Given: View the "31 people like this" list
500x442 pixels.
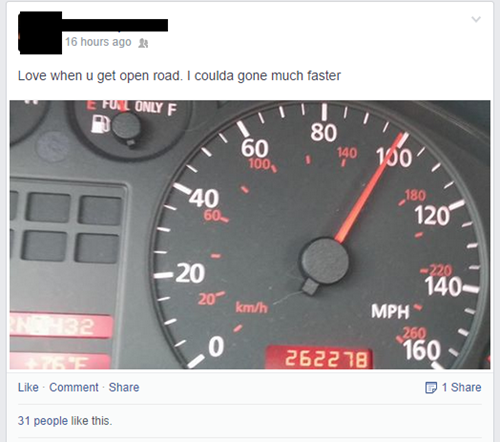Looking at the screenshot, I should [65, 421].
